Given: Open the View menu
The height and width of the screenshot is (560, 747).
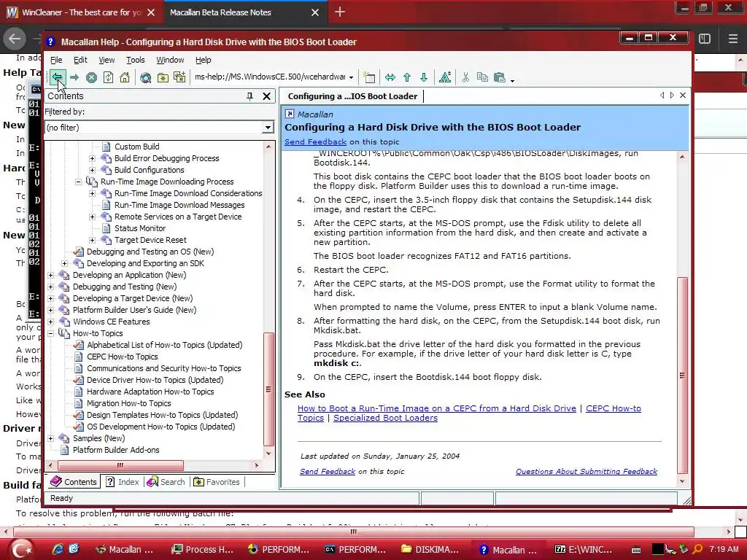Looking at the screenshot, I should click(x=107, y=60).
